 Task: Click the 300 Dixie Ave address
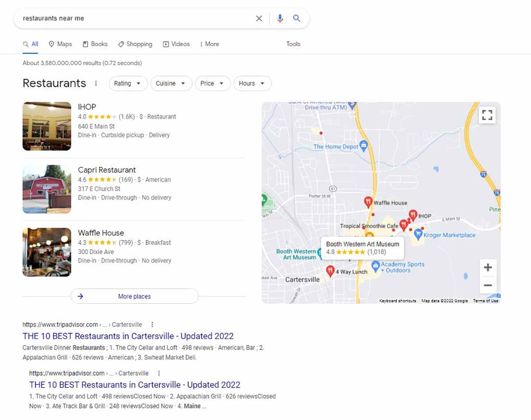click(96, 252)
